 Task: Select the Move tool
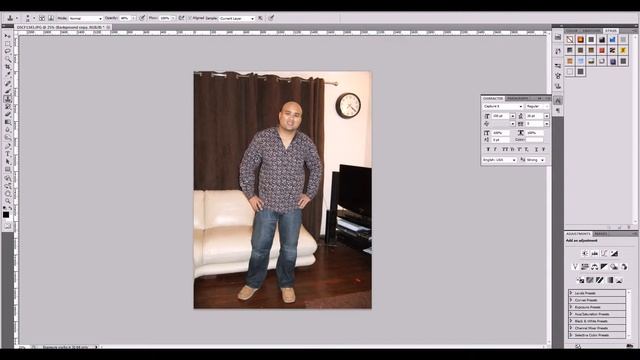[7, 36]
